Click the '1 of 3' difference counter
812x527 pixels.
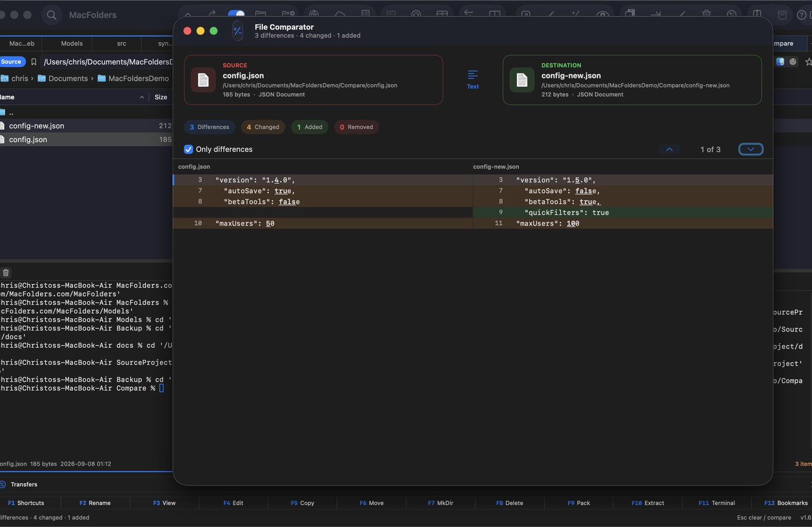coord(710,149)
